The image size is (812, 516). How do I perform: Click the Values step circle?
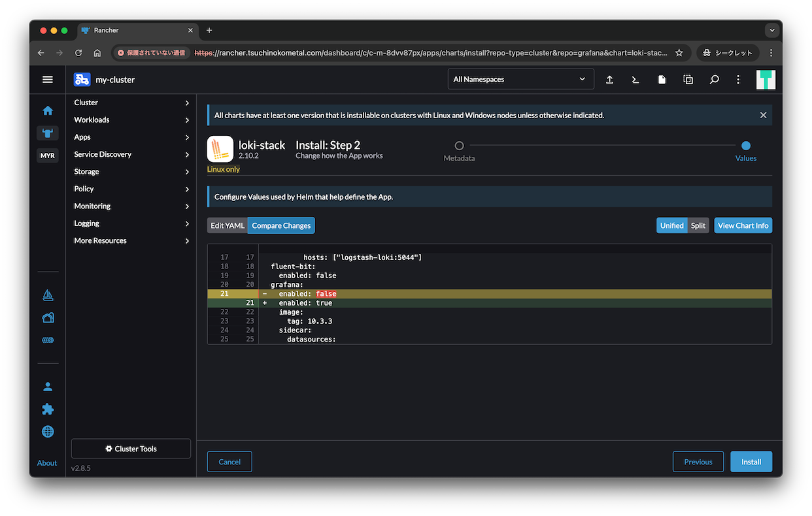(746, 146)
